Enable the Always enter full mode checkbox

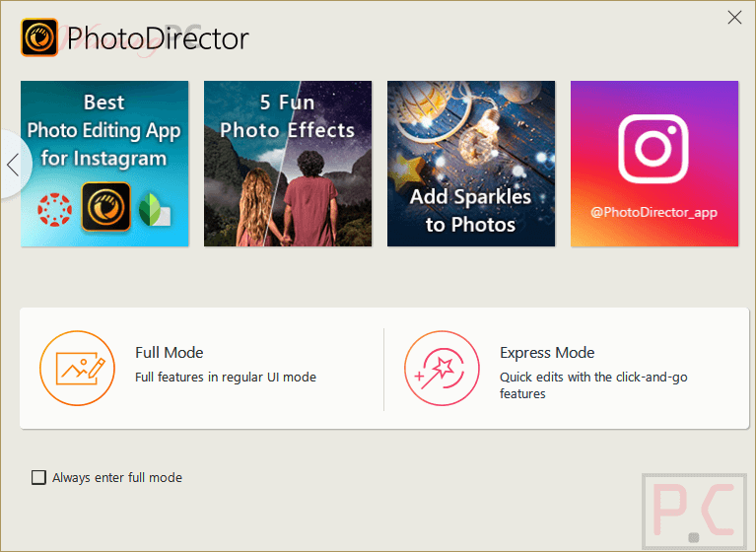38,477
